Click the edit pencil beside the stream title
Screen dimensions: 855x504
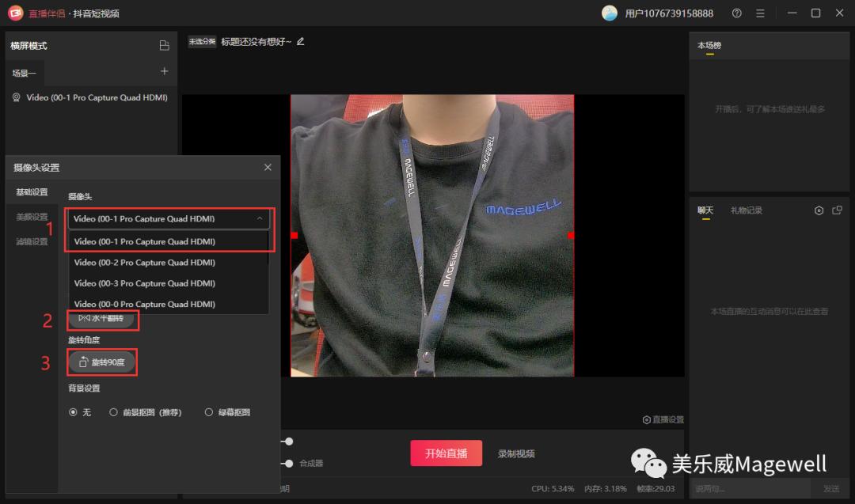click(299, 40)
